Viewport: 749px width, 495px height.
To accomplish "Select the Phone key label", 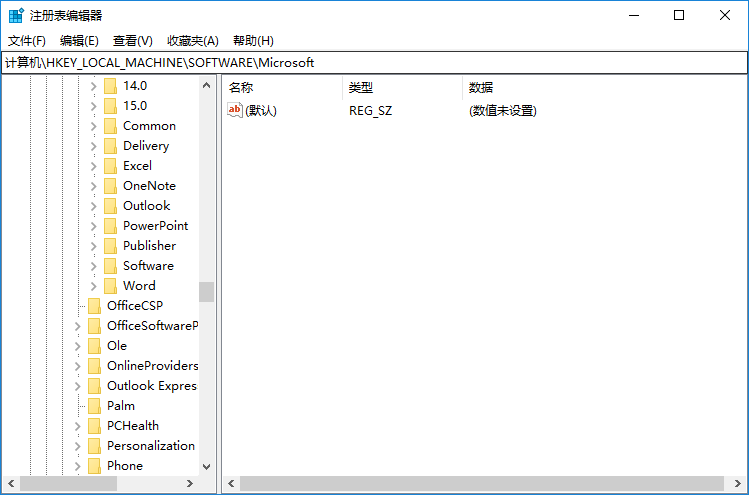I will tap(125, 466).
